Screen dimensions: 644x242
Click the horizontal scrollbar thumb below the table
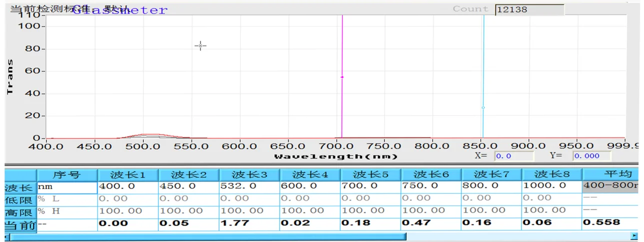click(x=208, y=236)
